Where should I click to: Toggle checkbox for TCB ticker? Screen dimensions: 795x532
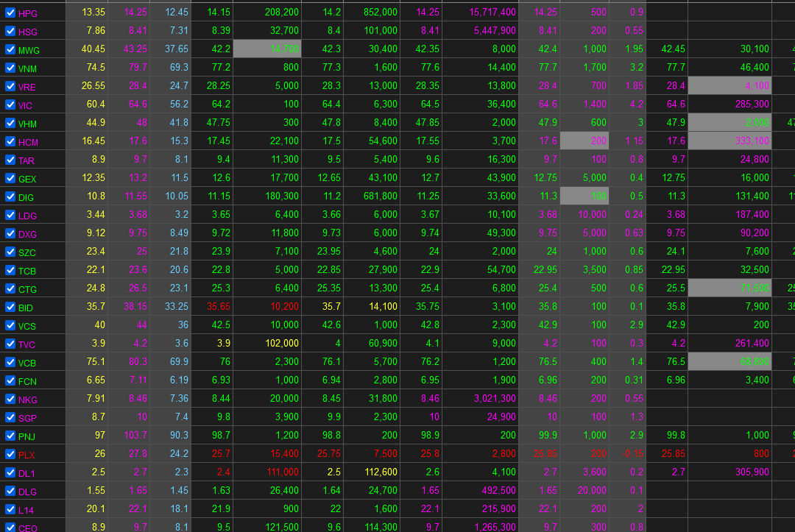(x=10, y=271)
